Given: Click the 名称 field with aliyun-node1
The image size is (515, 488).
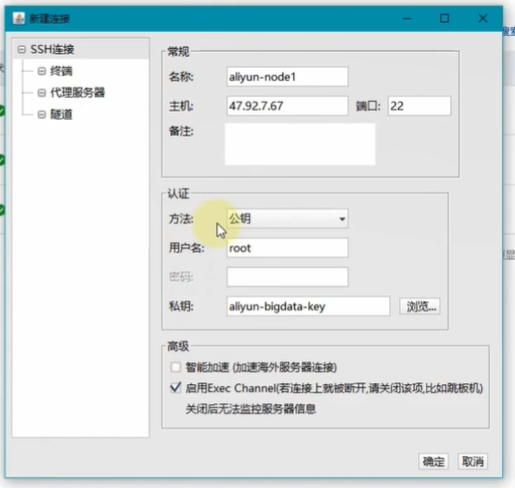Looking at the screenshot, I should pyautogui.click(x=287, y=77).
